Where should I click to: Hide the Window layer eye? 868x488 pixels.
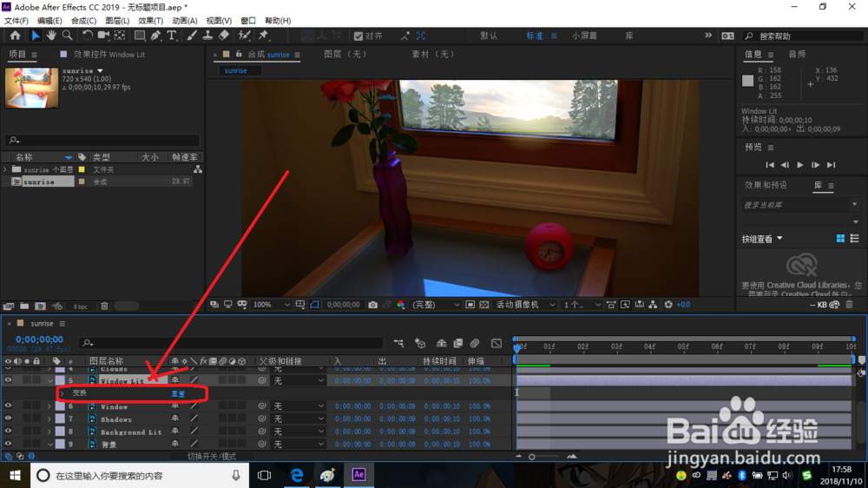point(8,406)
